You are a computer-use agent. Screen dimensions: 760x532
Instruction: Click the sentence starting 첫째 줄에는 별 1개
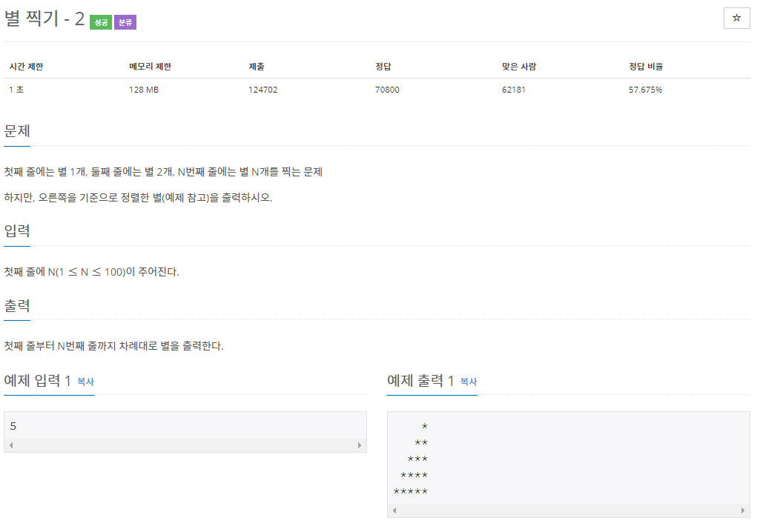tap(163, 172)
